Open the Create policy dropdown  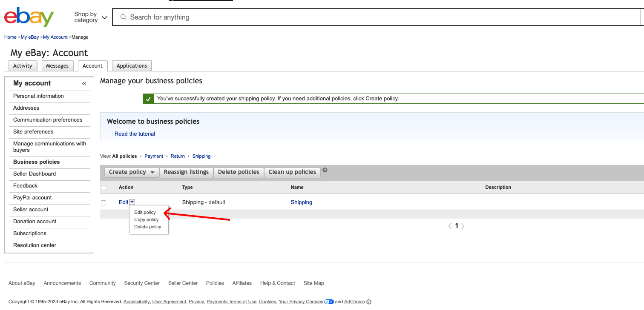click(131, 172)
